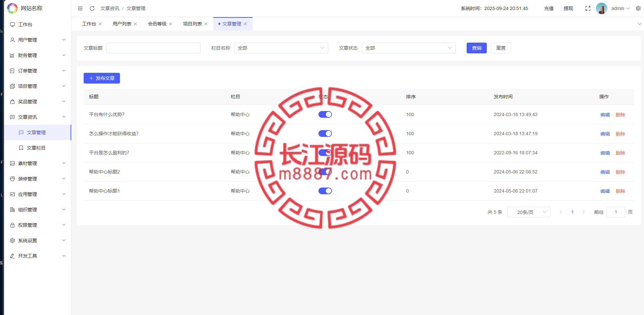Click the 财务管理 chart icon
Screen dimensions: 644x315
pos(12,55)
